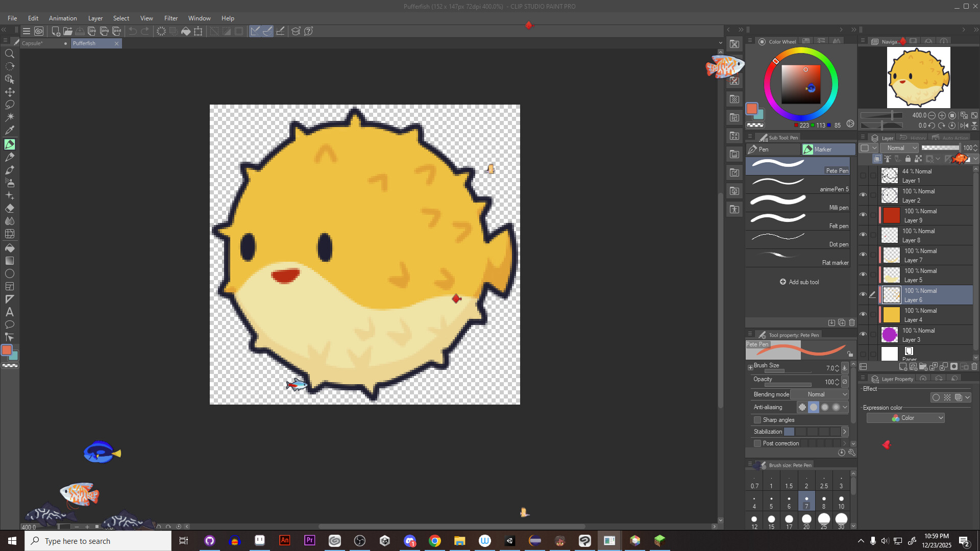Open the Expression color dropdown
Viewport: 980px width, 551px height.
pyautogui.click(x=905, y=417)
